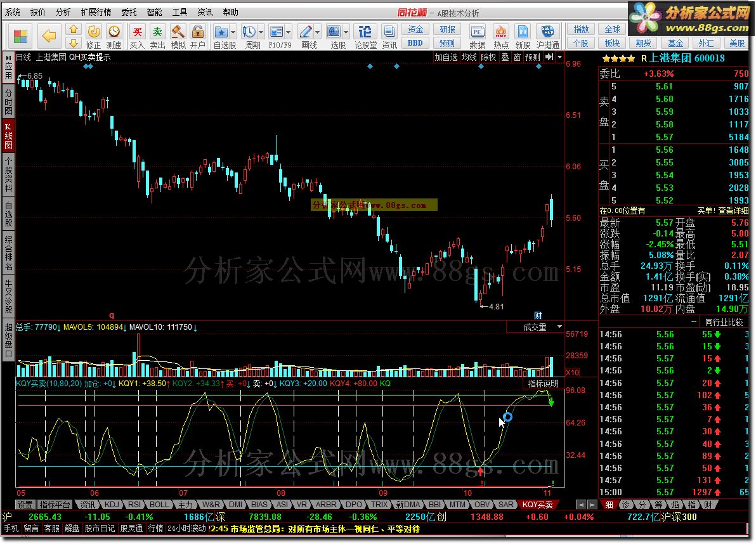756x544 pixels.
Task: Click the 资金 button
Action: (x=415, y=29)
